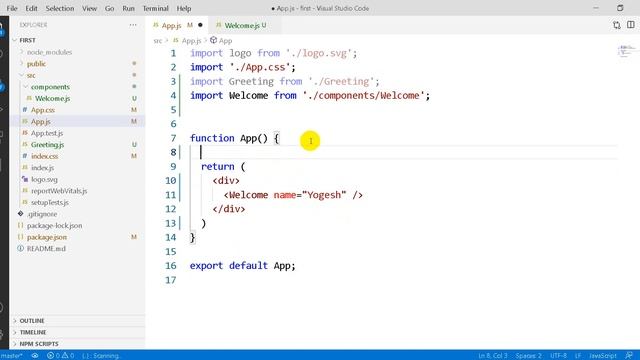Open errors and warnings count in status bar
The width and height of the screenshot is (640, 360).
click(x=60, y=356)
